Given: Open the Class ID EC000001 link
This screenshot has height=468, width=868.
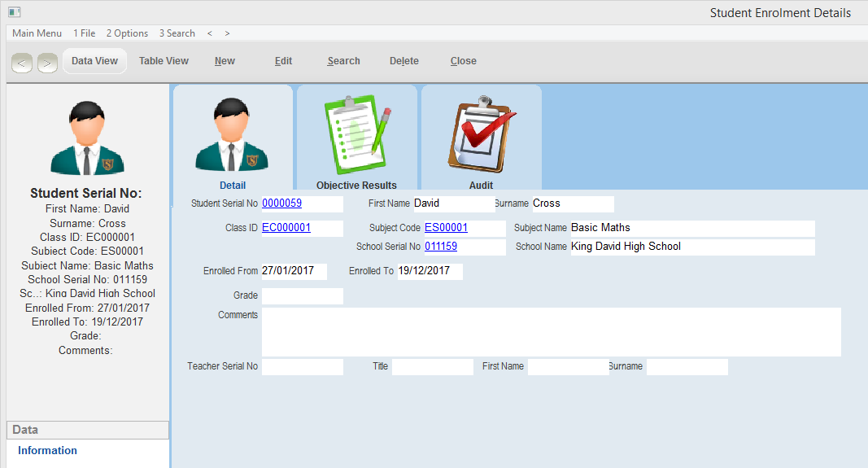Looking at the screenshot, I should click(286, 228).
